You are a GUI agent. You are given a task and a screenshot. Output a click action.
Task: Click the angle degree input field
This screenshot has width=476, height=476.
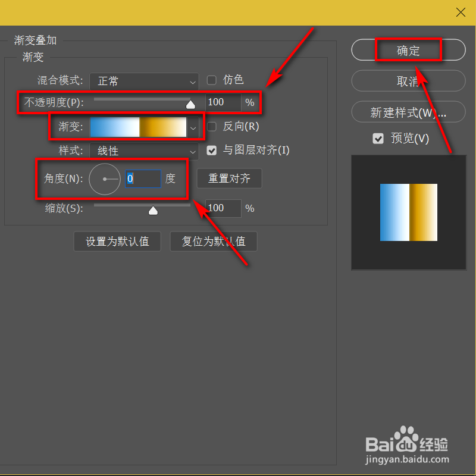click(x=143, y=179)
